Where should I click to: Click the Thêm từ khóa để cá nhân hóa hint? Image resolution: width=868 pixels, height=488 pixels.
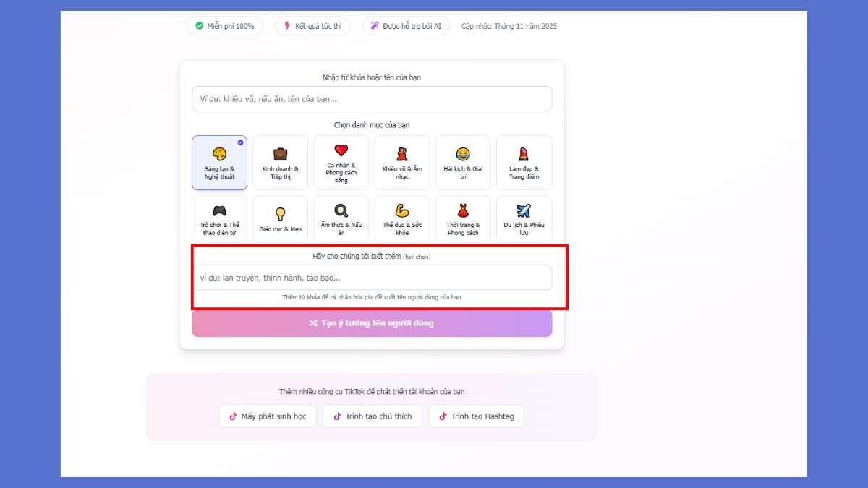[x=372, y=297]
